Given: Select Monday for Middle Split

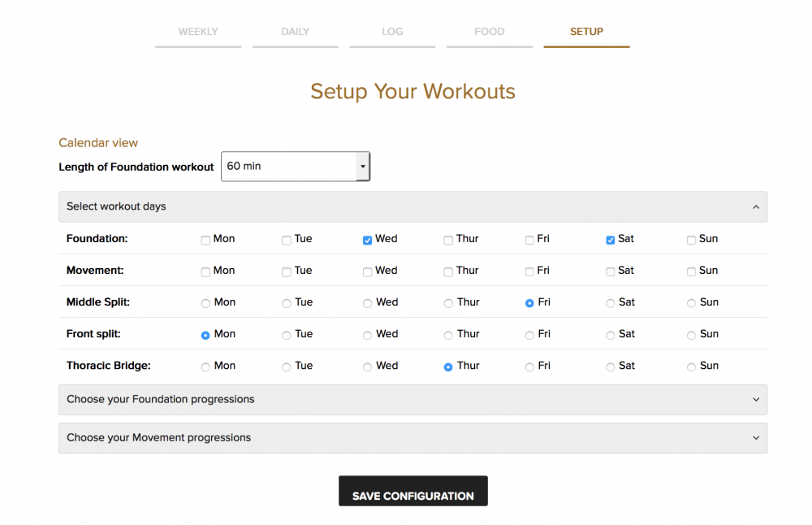Looking at the screenshot, I should point(205,303).
